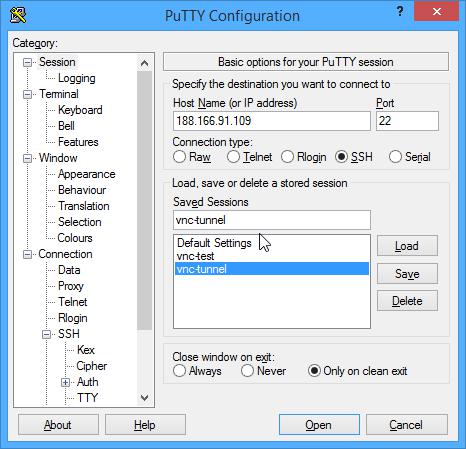The height and width of the screenshot is (449, 466).
Task: Open the Selection category
Action: (x=79, y=222)
